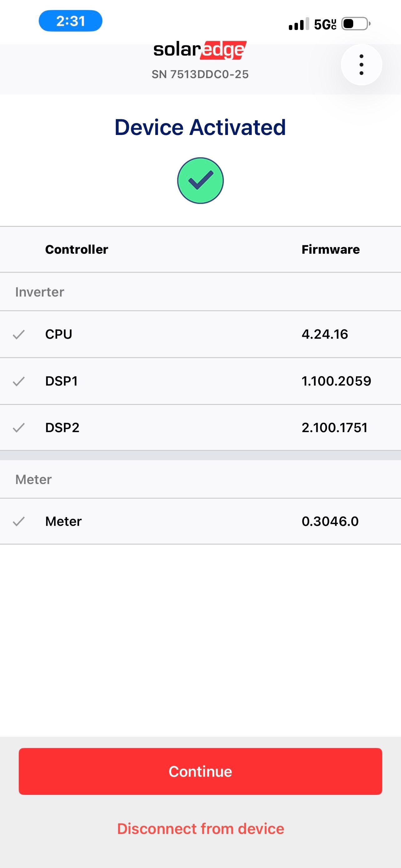Tap the checkmark beside CPU row
The height and width of the screenshot is (868, 401).
pyautogui.click(x=19, y=334)
